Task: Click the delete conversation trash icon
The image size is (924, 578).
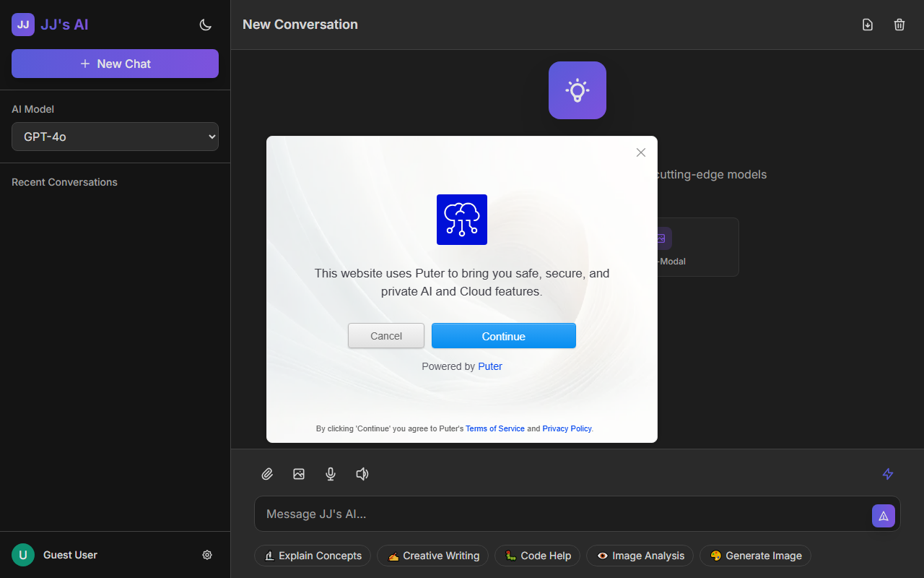Action: tap(899, 24)
